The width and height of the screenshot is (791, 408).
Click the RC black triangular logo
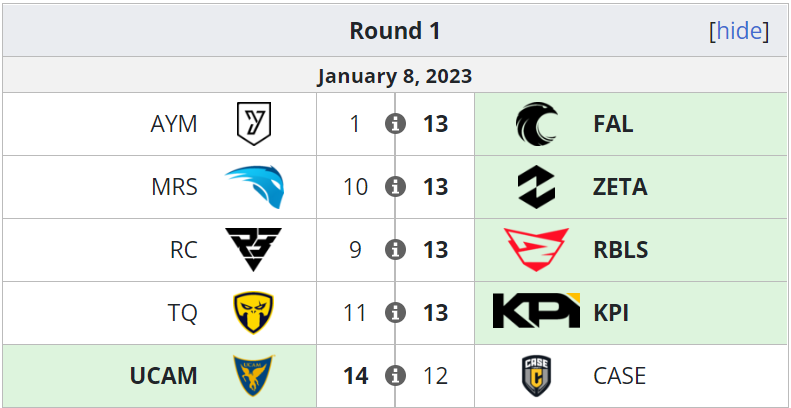click(x=254, y=250)
